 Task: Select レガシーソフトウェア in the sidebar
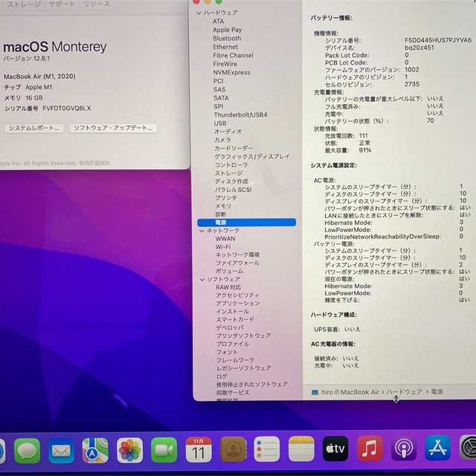coord(244,368)
